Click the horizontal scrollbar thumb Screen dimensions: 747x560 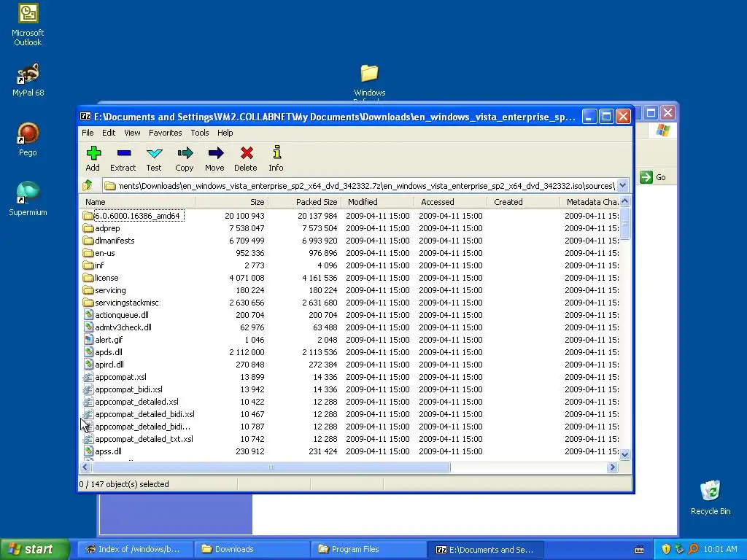[x=271, y=467]
